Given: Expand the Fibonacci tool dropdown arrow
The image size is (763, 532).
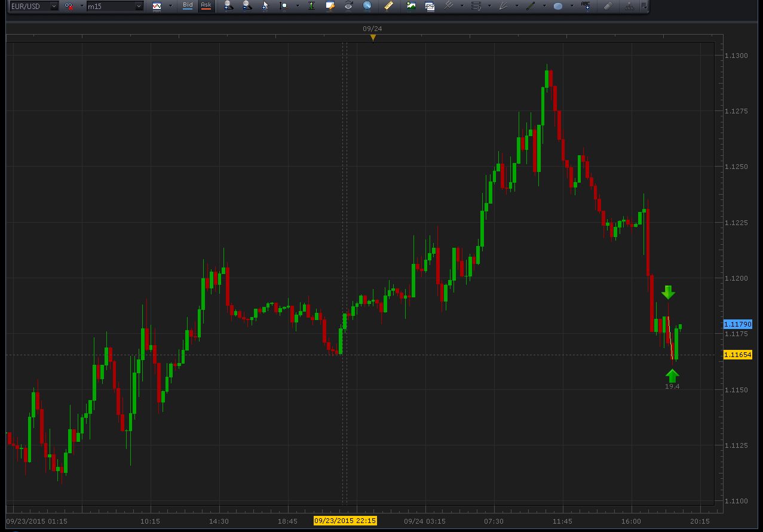Looking at the screenshot, I should point(489,6).
